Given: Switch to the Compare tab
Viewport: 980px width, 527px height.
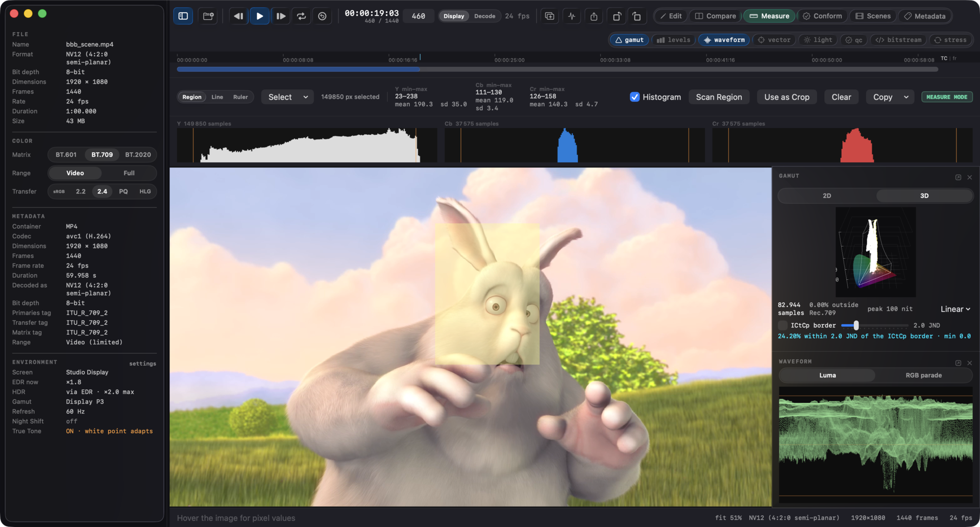Looking at the screenshot, I should [716, 16].
